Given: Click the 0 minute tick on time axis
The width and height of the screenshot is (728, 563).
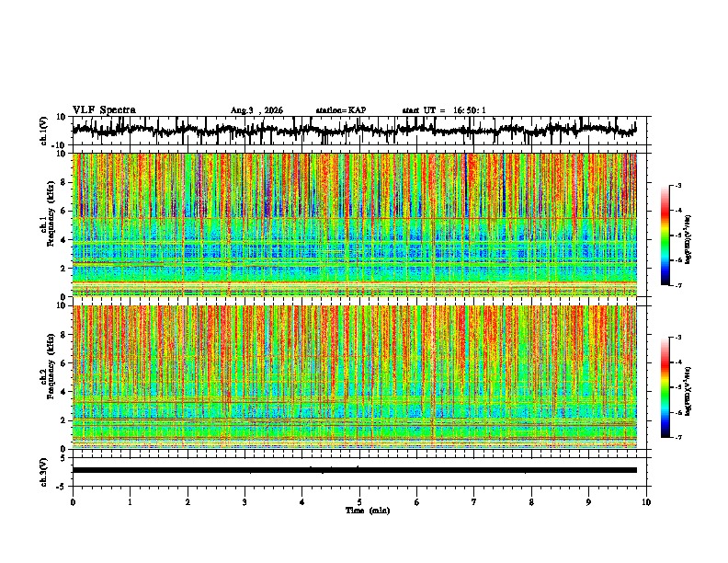Looking at the screenshot, I should (73, 502).
